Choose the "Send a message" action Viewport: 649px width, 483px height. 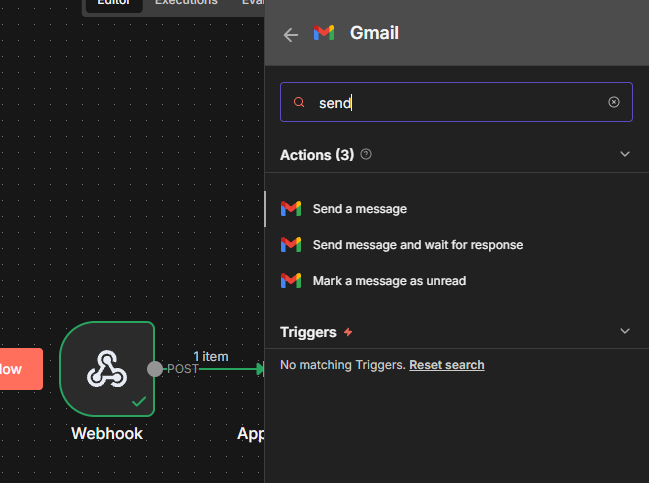pyautogui.click(x=359, y=209)
